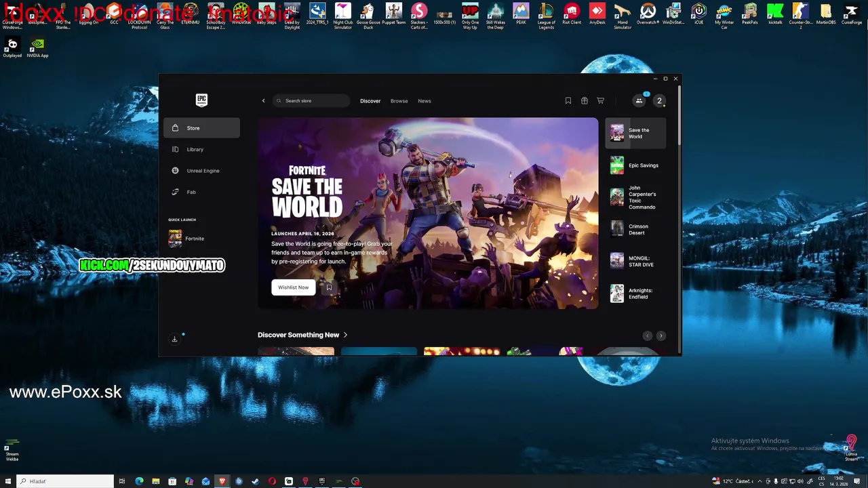This screenshot has width=868, height=488.
Task: Click the Wishlist Now button
Action: (294, 287)
